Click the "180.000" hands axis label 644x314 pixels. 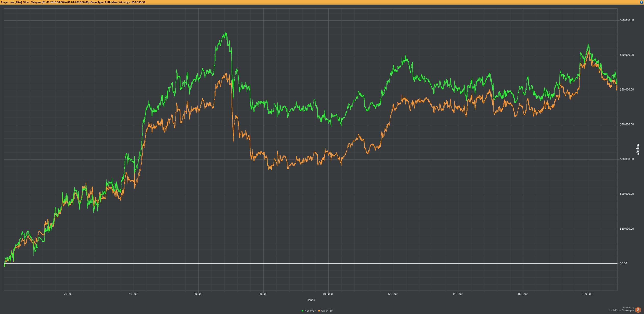(x=587, y=294)
